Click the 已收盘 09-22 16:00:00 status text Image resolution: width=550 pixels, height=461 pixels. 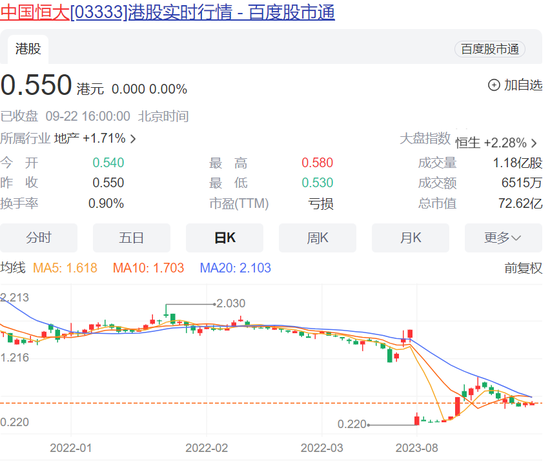point(65,116)
